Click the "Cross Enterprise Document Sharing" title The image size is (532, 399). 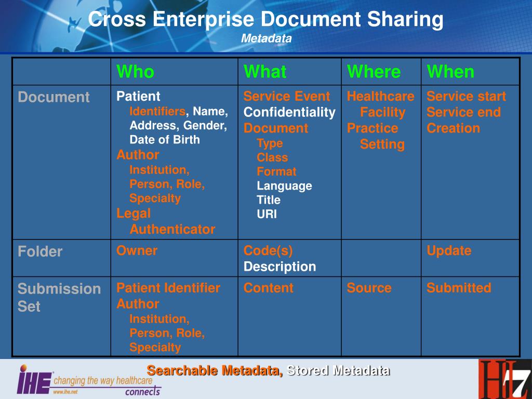265,19
